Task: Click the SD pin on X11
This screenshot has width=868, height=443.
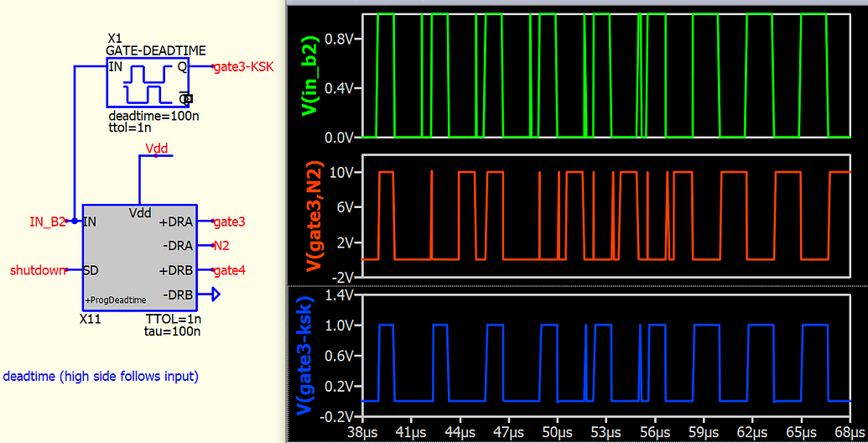Action: click(91, 271)
